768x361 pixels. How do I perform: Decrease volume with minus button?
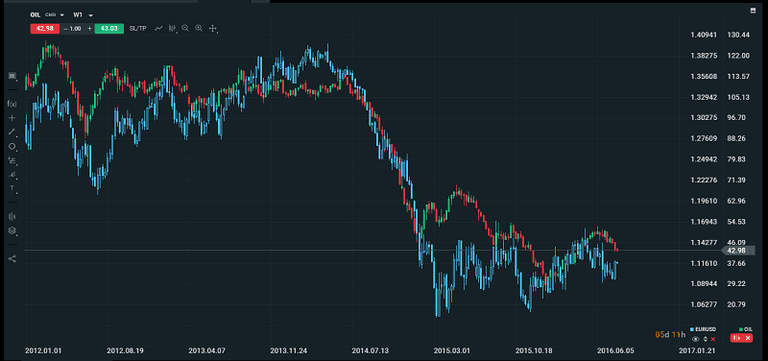[66, 28]
